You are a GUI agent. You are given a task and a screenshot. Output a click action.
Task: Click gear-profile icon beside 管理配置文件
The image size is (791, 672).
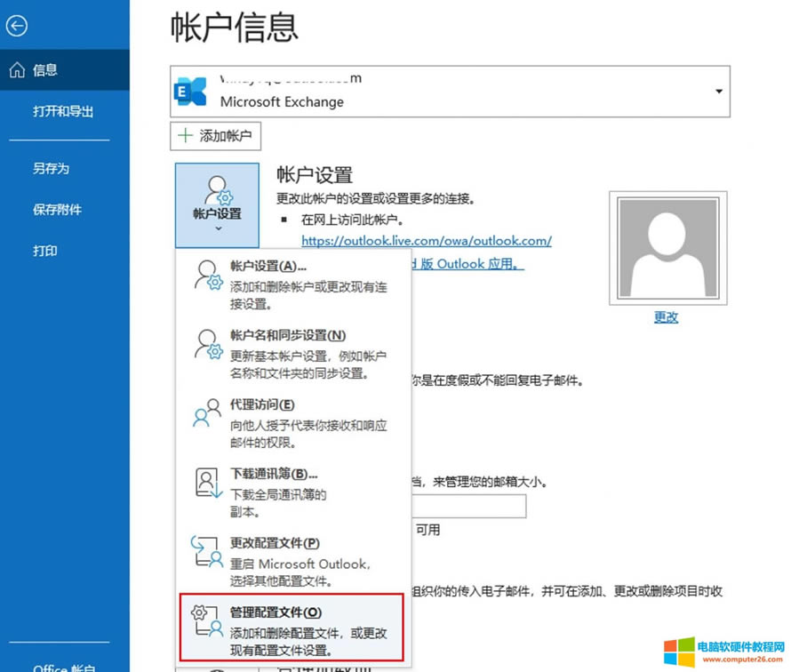(x=207, y=620)
